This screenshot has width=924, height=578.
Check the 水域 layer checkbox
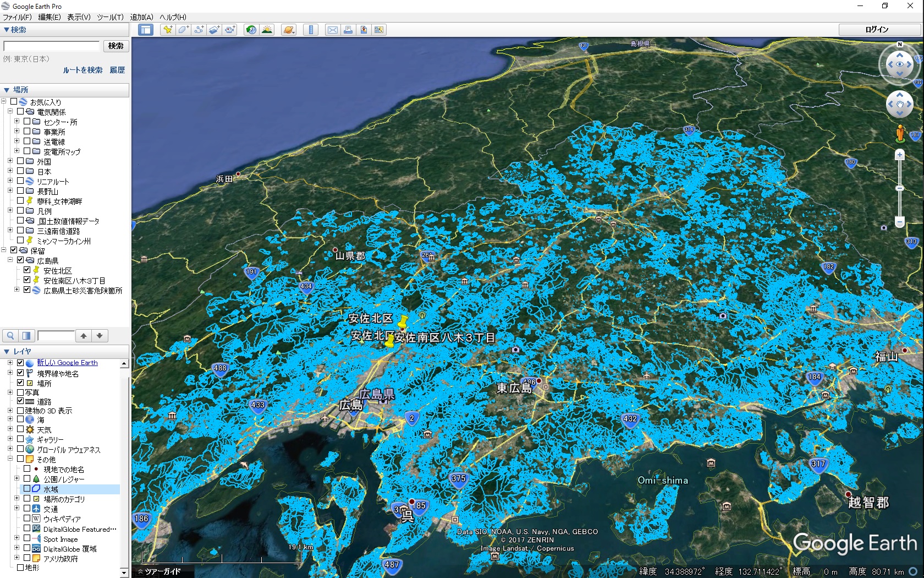(27, 489)
